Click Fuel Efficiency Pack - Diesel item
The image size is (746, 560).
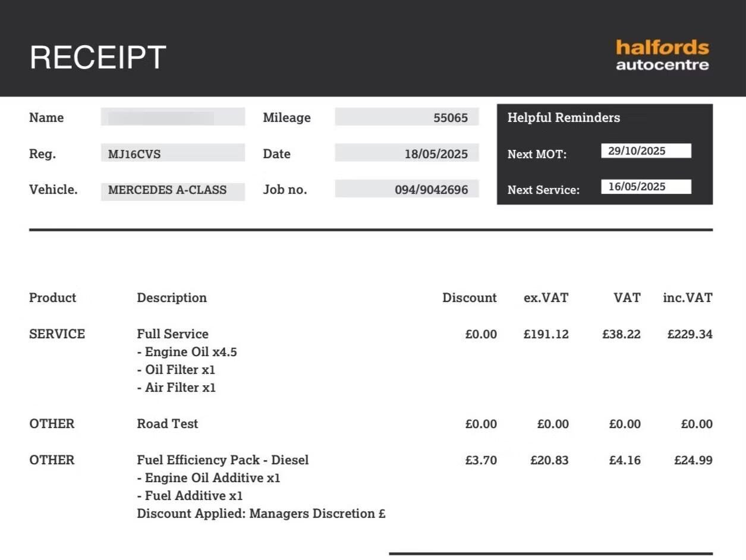[x=222, y=460]
